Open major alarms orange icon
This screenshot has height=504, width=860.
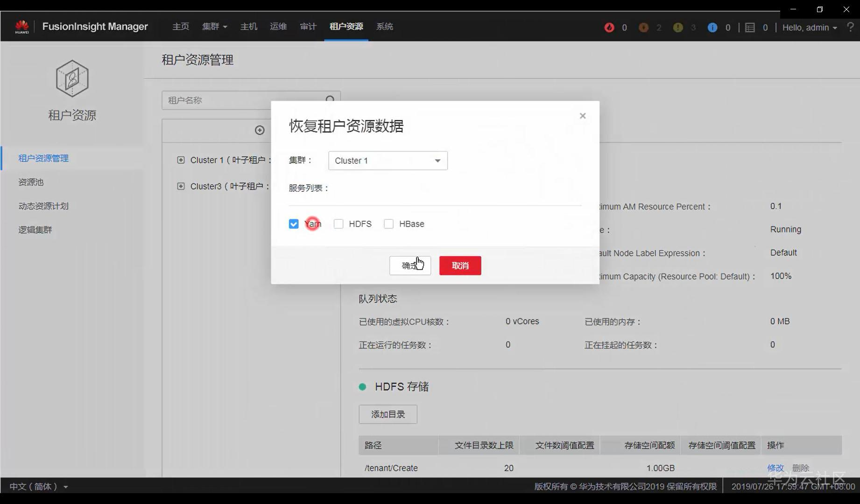643,28
